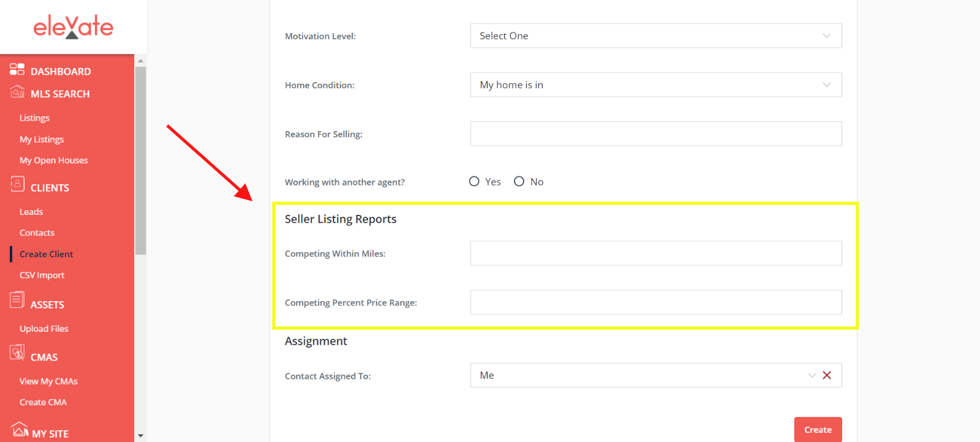Click the Home Condition label
The width and height of the screenshot is (980, 442).
(320, 85)
